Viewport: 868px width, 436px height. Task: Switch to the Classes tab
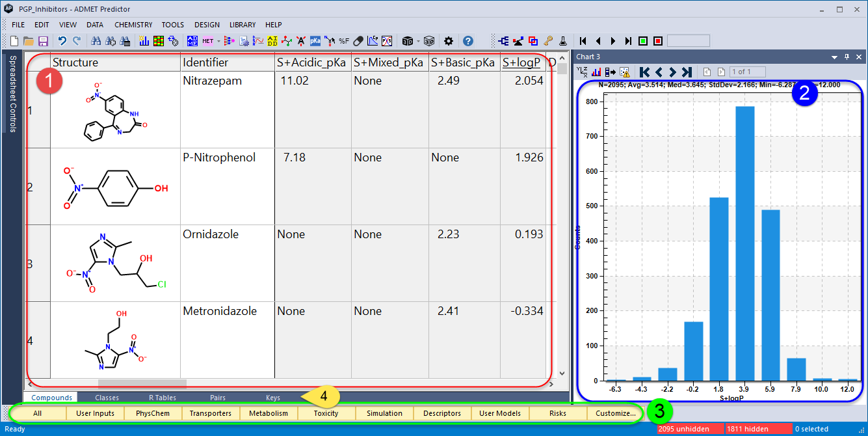click(x=107, y=398)
